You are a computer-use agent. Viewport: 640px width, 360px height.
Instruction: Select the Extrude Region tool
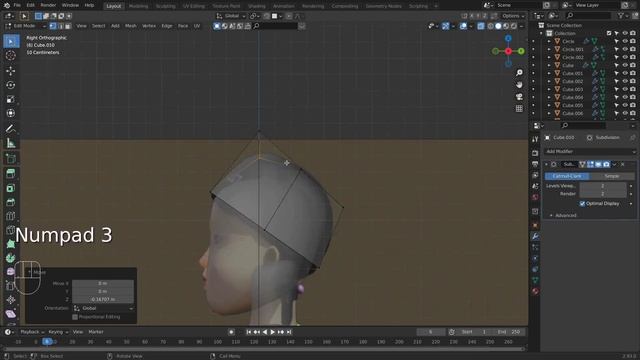(x=11, y=173)
